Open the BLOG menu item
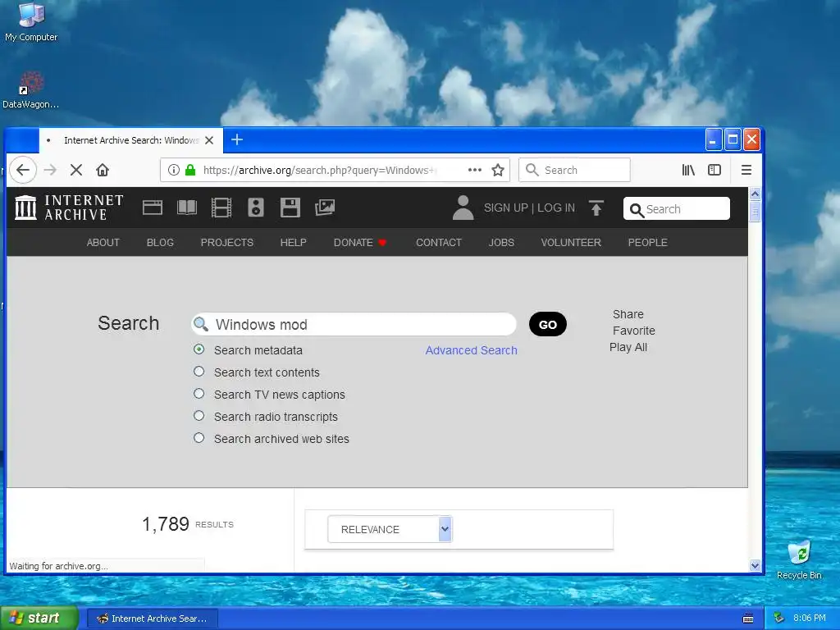The width and height of the screenshot is (840, 630). [x=160, y=243]
